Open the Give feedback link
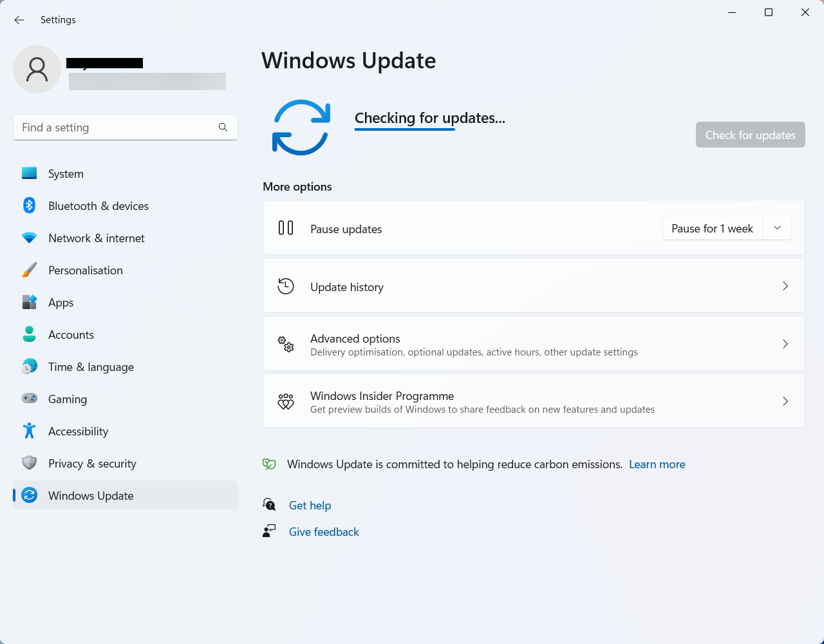824x644 pixels. (x=324, y=532)
